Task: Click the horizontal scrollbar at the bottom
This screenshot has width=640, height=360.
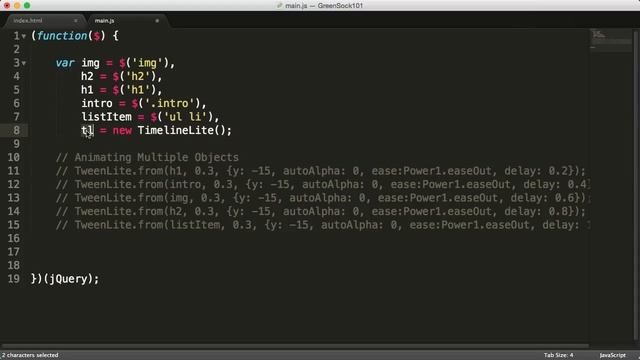Action: tap(295, 346)
